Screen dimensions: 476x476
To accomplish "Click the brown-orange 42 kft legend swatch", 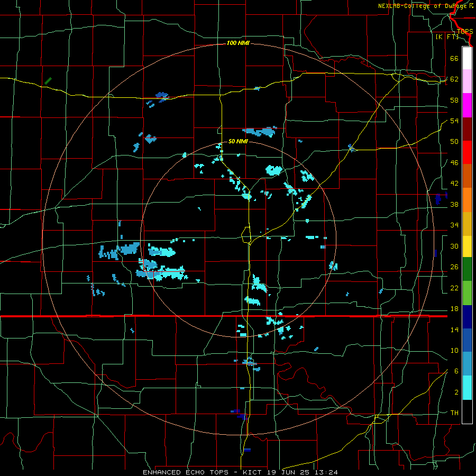I will pyautogui.click(x=467, y=176).
